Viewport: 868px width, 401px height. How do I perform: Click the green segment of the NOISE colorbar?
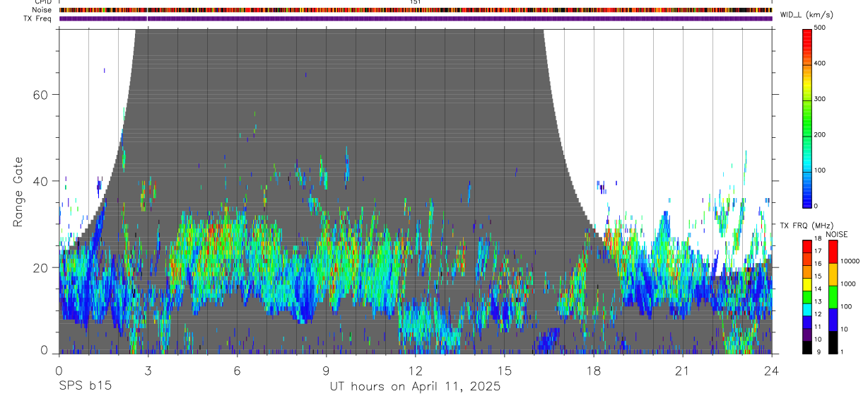(833, 297)
